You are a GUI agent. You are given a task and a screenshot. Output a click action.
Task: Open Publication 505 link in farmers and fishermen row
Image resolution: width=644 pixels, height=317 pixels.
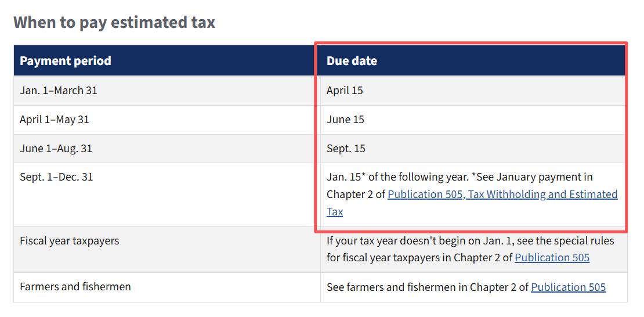568,287
